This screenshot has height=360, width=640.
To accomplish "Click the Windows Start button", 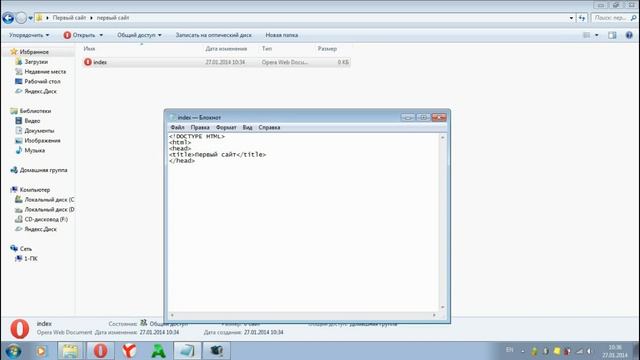I will tap(13, 351).
